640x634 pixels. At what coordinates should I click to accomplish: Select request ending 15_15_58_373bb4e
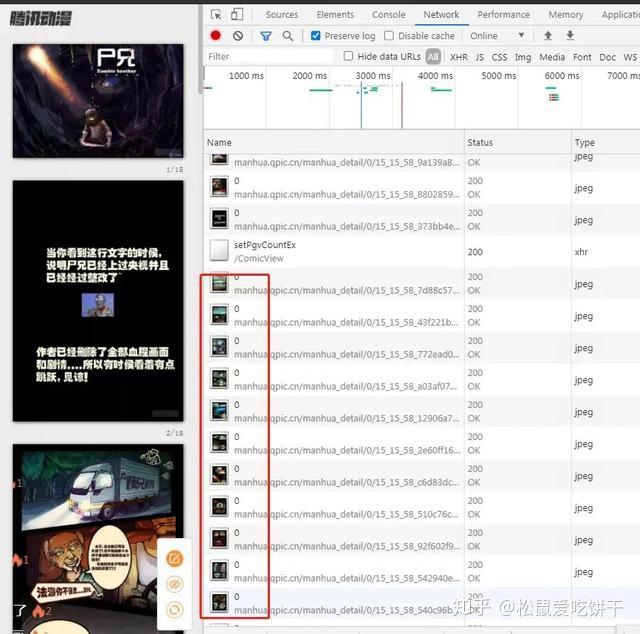pos(422,219)
